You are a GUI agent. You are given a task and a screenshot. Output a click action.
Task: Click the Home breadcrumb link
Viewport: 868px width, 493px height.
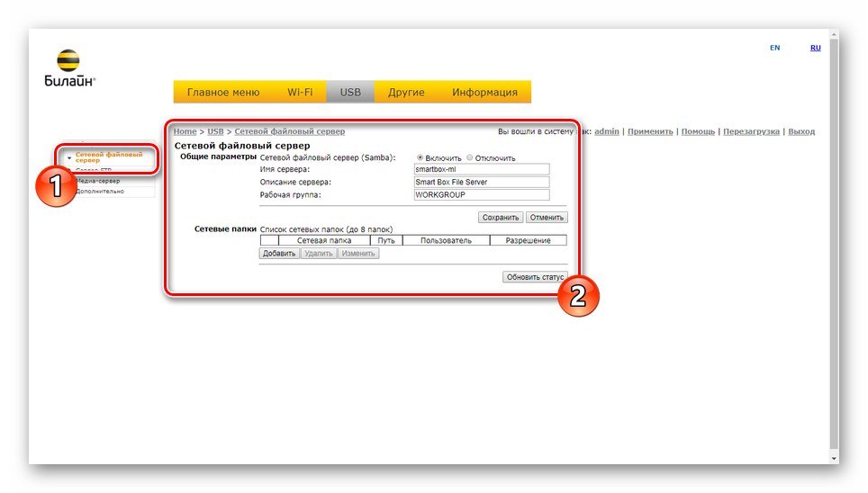point(185,131)
